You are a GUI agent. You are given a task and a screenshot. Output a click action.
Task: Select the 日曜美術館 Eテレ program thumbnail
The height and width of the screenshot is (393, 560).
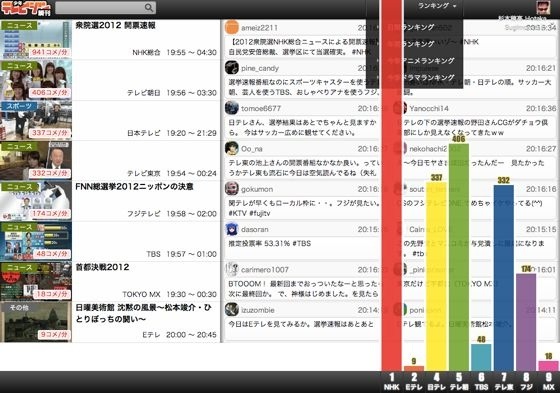[x=36, y=322]
